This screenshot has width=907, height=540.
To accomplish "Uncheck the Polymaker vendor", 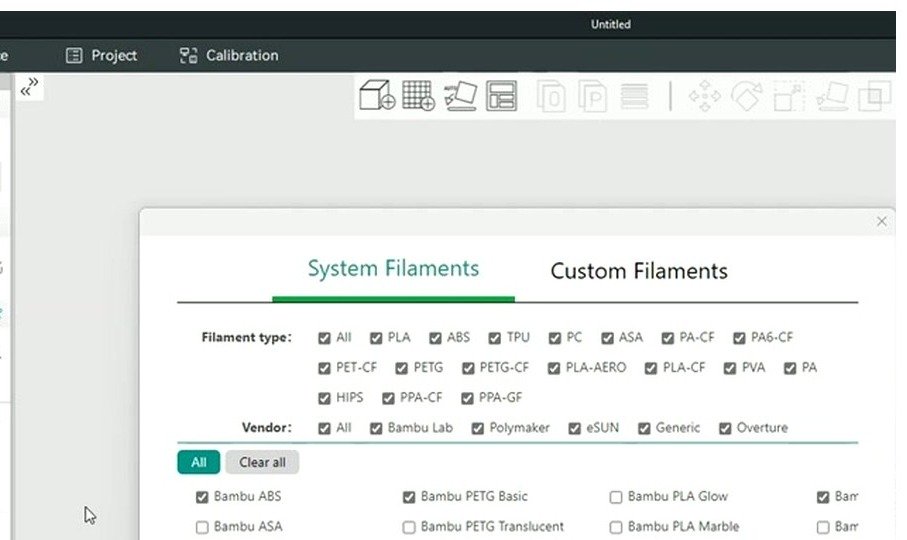I will [477, 428].
